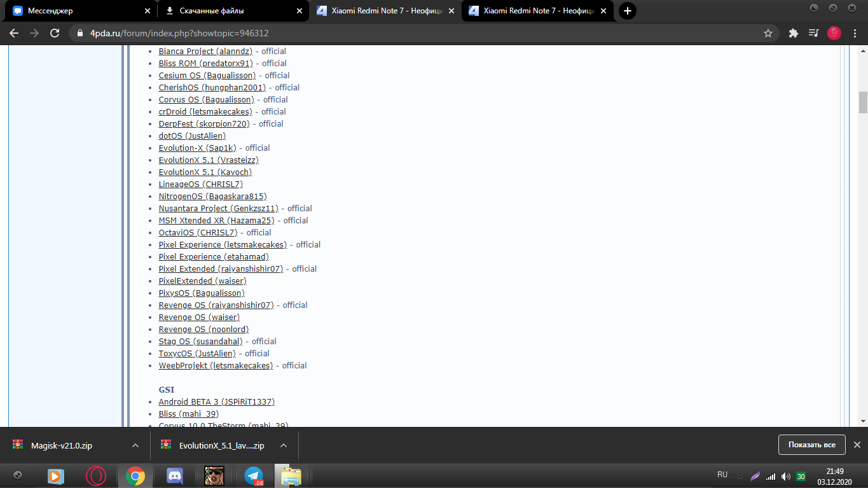The height and width of the screenshot is (488, 868).
Task: Open the Bliss ROM (predatorx91) link
Action: (x=205, y=64)
